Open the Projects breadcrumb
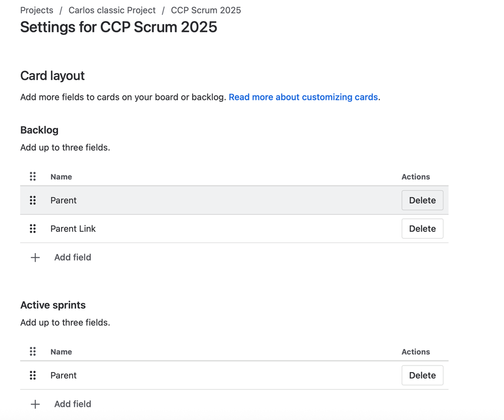 point(37,10)
